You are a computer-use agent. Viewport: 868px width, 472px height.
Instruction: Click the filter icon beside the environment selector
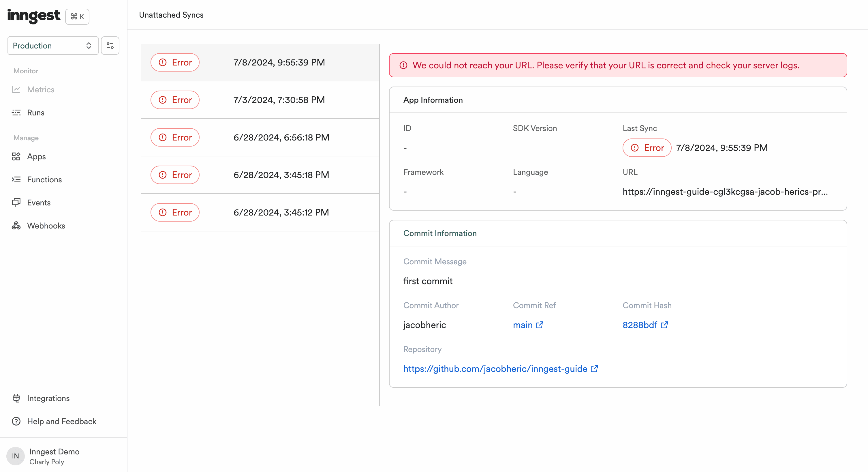click(110, 45)
